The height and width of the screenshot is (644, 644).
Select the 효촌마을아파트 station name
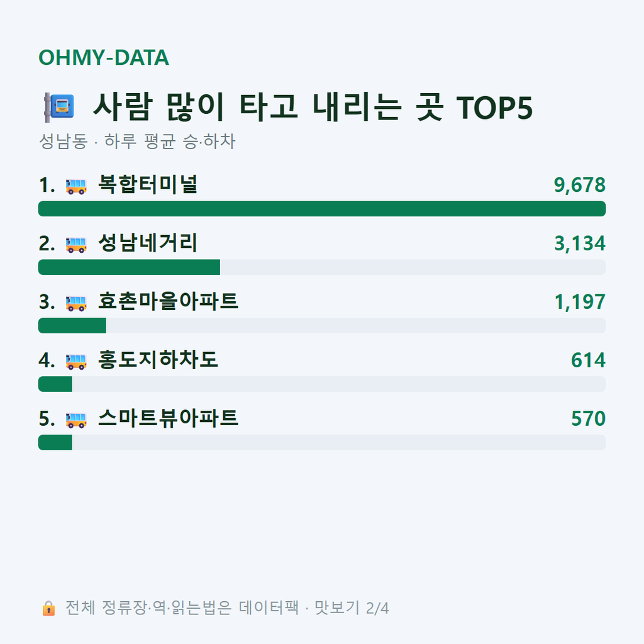[168, 301]
